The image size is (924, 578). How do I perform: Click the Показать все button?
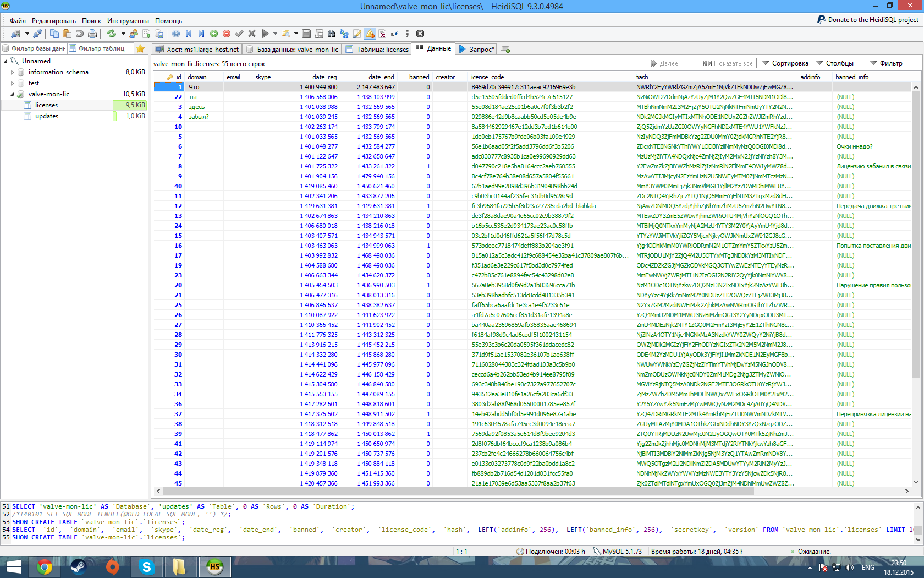click(x=728, y=63)
